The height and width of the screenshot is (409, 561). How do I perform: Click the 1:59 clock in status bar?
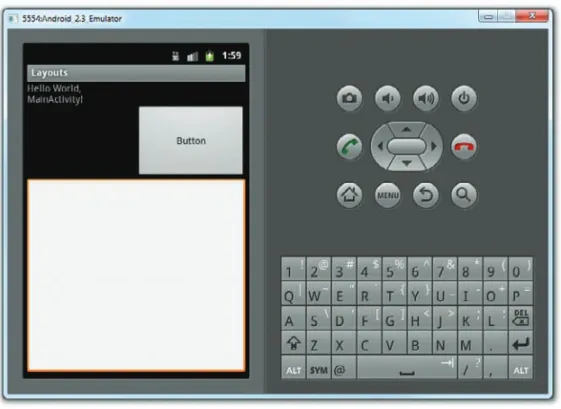pyautogui.click(x=231, y=55)
